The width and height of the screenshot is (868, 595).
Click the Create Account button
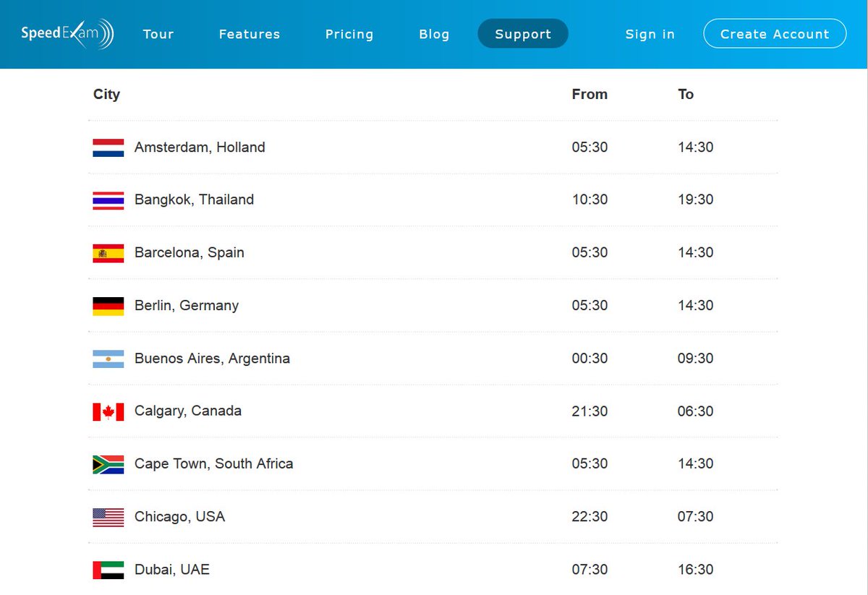coord(775,34)
